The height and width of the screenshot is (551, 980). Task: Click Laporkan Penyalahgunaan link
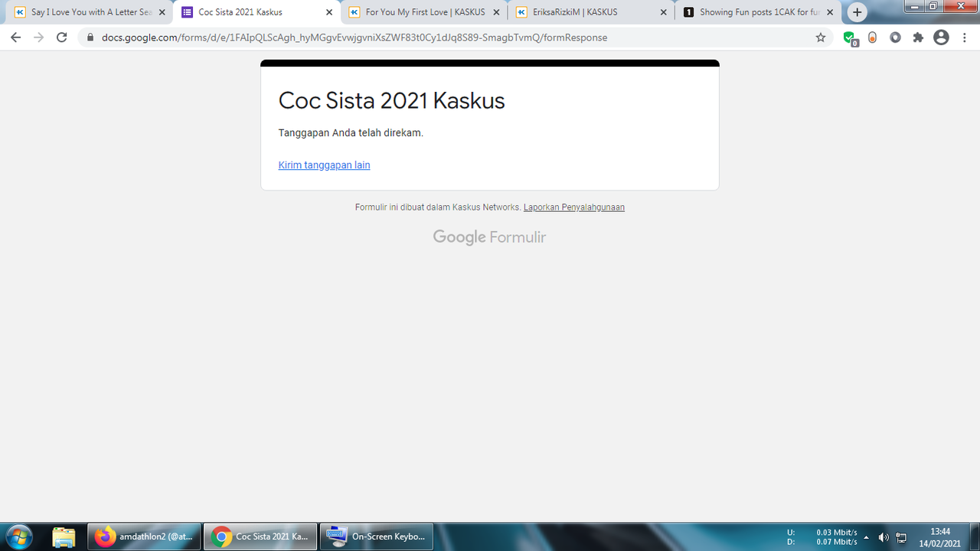(574, 207)
